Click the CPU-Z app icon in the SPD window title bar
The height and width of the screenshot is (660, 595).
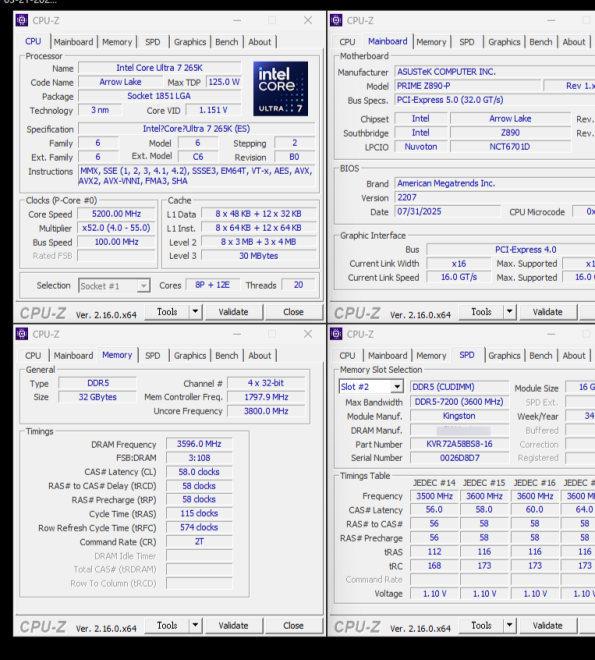click(x=336, y=334)
